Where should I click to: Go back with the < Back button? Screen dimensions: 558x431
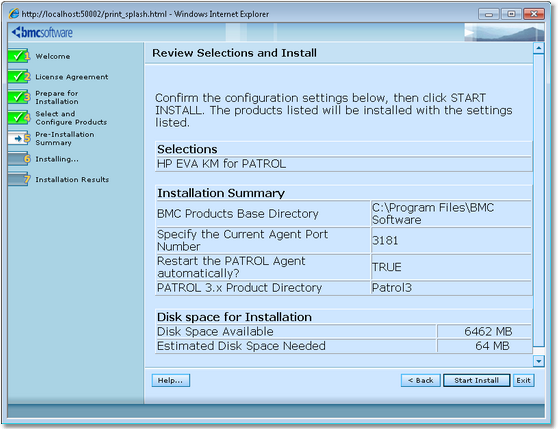click(421, 380)
